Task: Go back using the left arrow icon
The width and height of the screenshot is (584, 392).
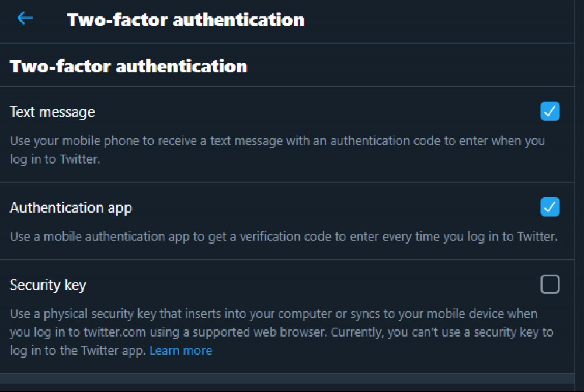Action: [x=25, y=18]
